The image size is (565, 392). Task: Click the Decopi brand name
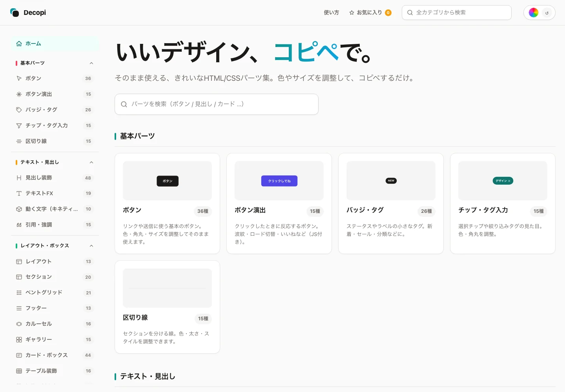click(35, 13)
